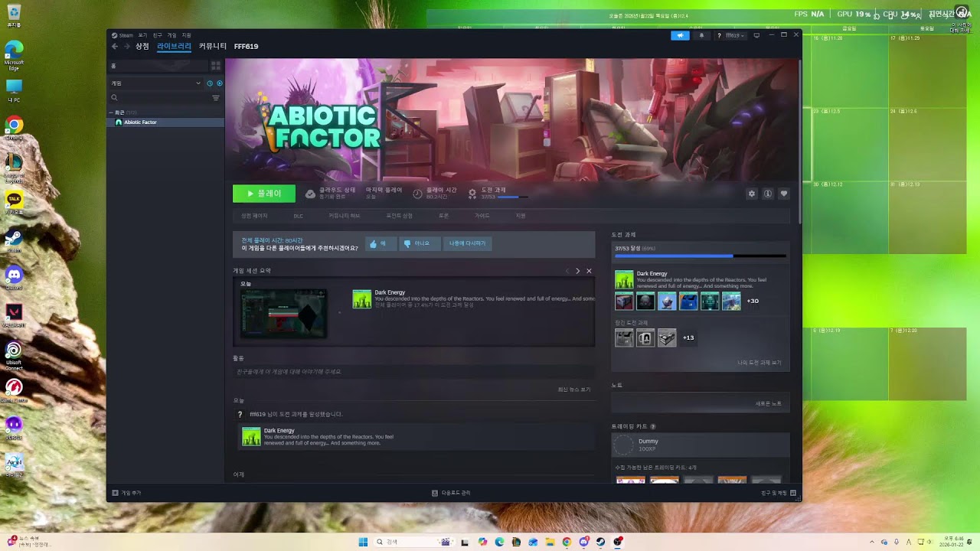Viewport: 980px width, 551px height.
Task: Click 새로운 노트 new note button
Action: [769, 403]
